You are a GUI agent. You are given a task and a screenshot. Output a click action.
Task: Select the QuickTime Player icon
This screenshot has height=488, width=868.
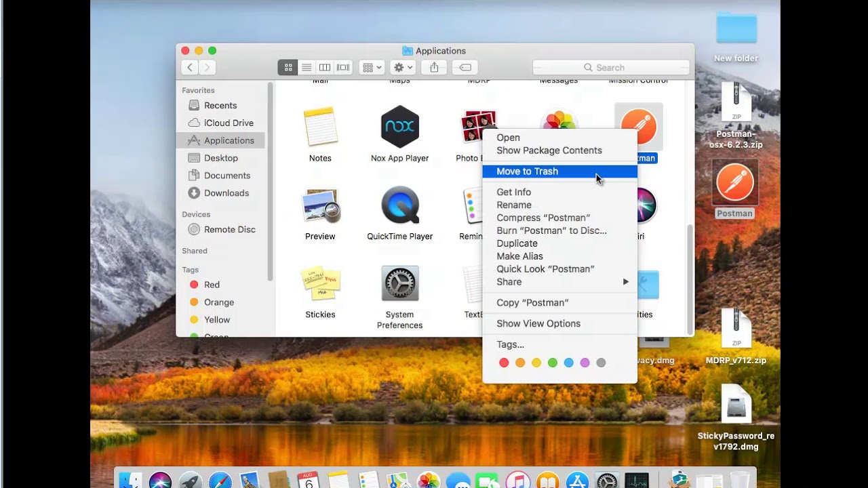point(399,205)
